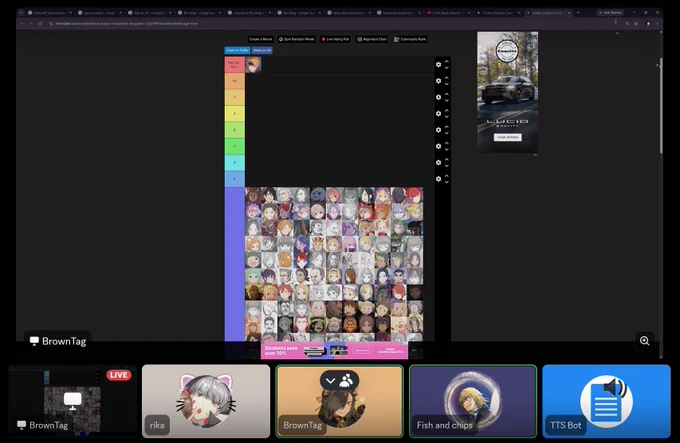Viewport: 680px width, 443px height.
Task: Move the lime B tier row down
Action: tap(447, 133)
